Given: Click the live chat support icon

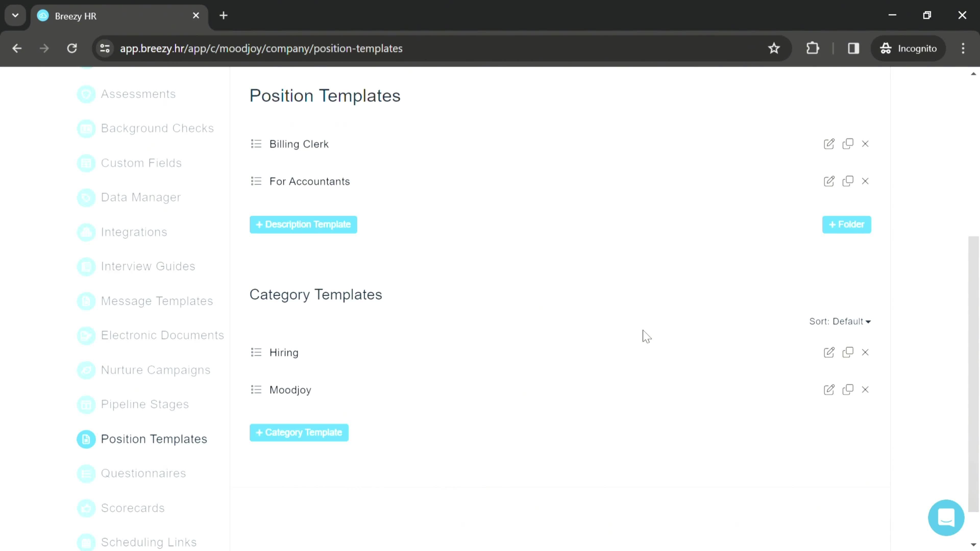Looking at the screenshot, I should 946,517.
